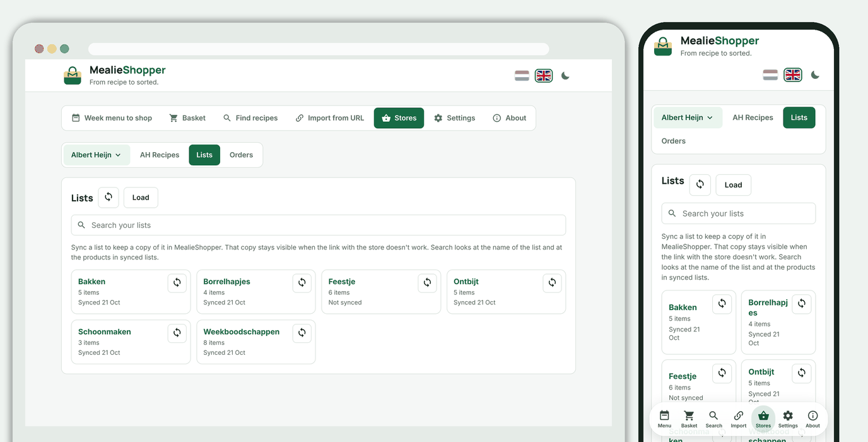Select the Lists tab on desktop
The width and height of the screenshot is (868, 442).
pos(204,155)
